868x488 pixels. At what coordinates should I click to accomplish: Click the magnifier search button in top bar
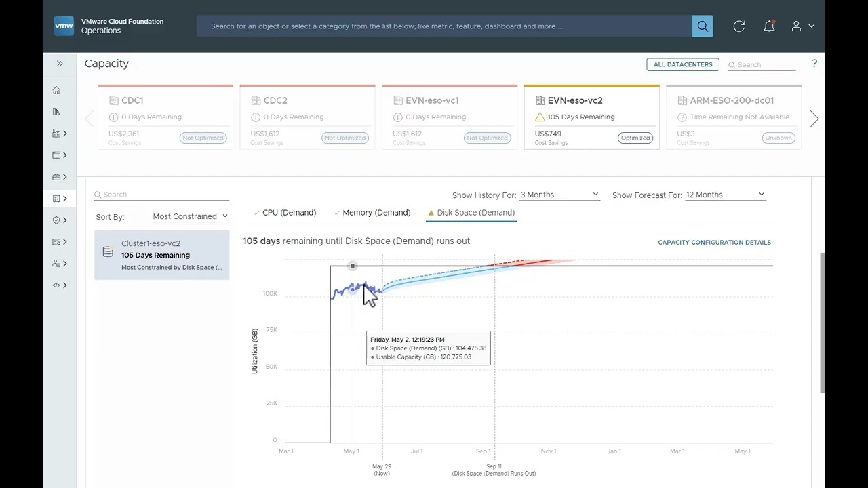coord(703,26)
